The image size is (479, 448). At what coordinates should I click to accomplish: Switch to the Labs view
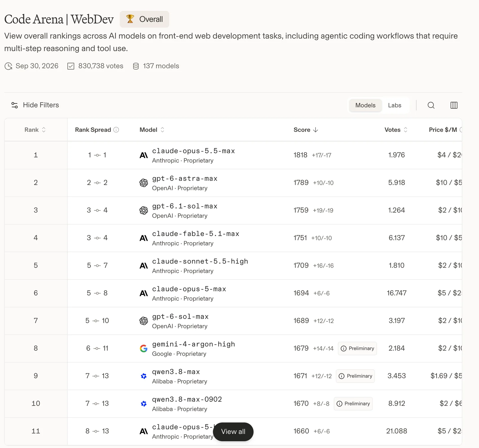(395, 105)
